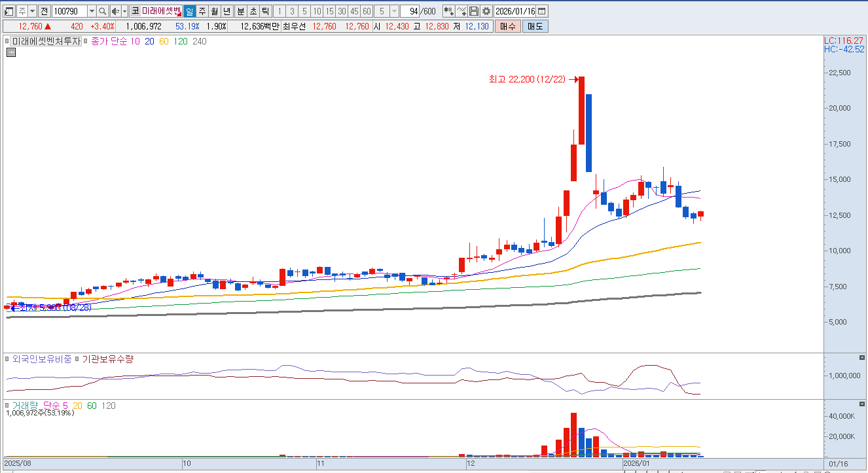The image size is (868, 473).
Task: Select the 분 minute chart period
Action: (x=240, y=11)
